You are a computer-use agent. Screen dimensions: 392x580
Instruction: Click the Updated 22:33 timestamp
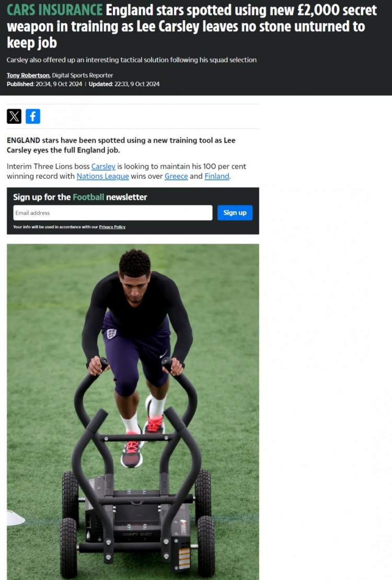(x=124, y=84)
